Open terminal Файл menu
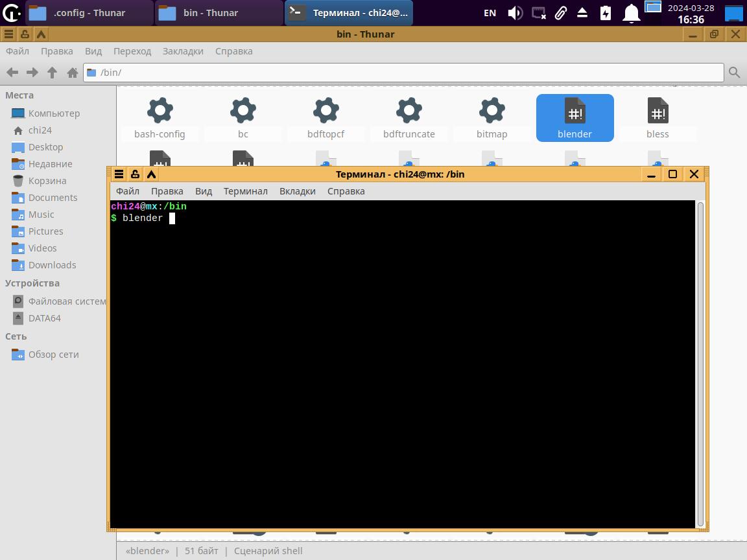 click(x=128, y=191)
